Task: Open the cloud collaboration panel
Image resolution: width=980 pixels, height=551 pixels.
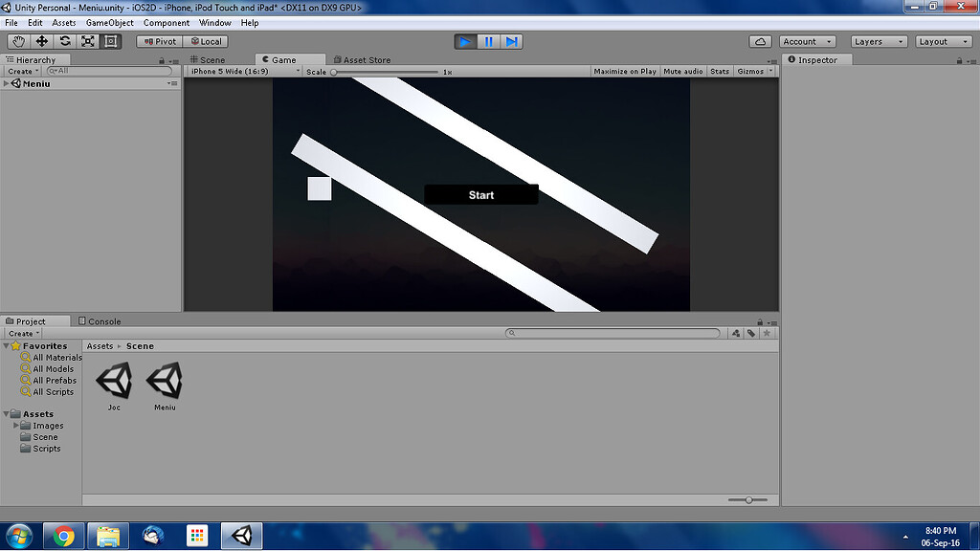Action: point(759,41)
